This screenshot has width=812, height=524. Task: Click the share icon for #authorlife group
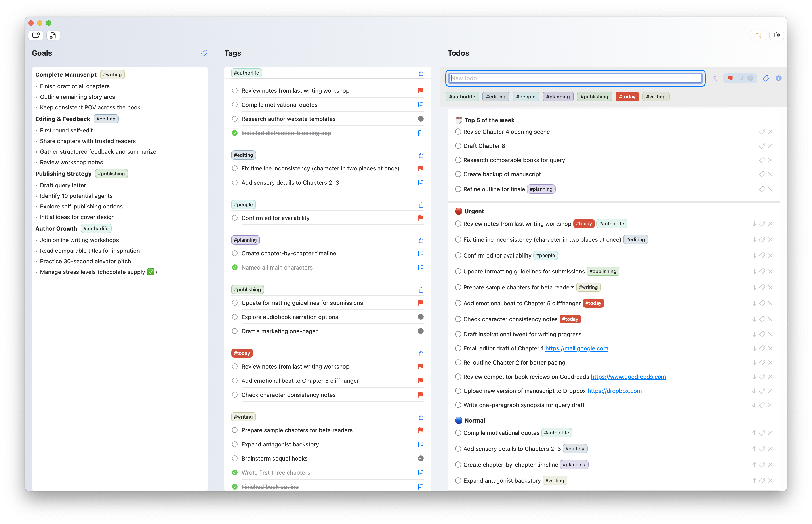(421, 73)
